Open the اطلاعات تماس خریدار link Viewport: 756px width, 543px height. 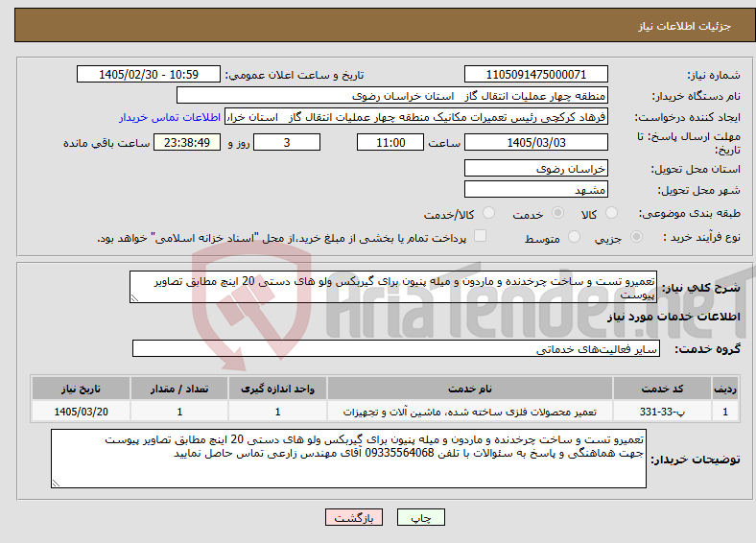(170, 117)
